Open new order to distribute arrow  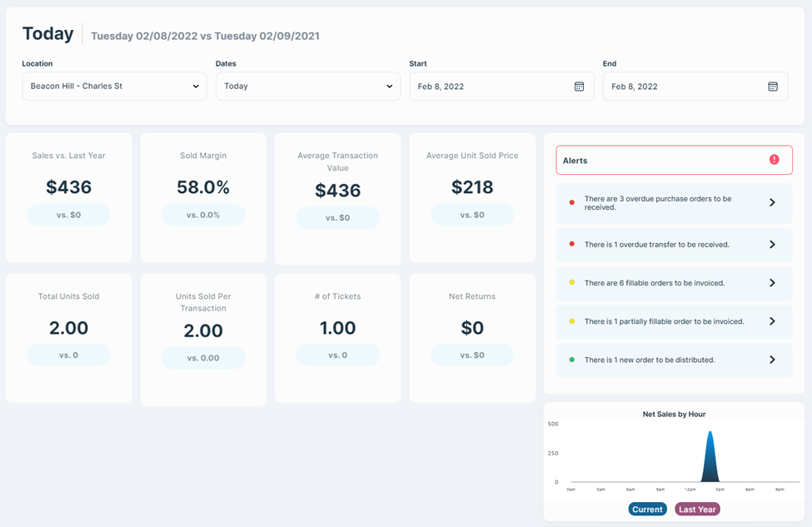772,360
